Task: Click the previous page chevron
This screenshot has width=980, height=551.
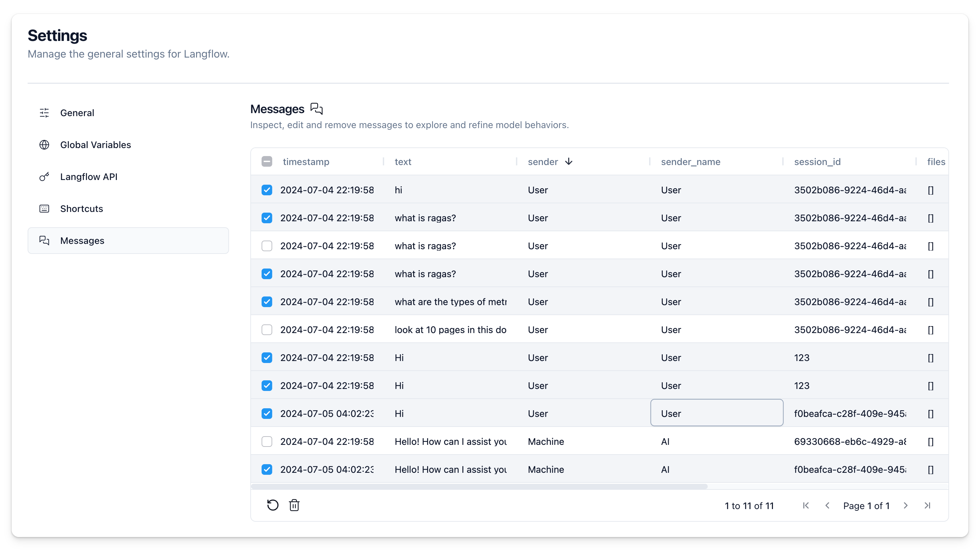Action: click(827, 505)
